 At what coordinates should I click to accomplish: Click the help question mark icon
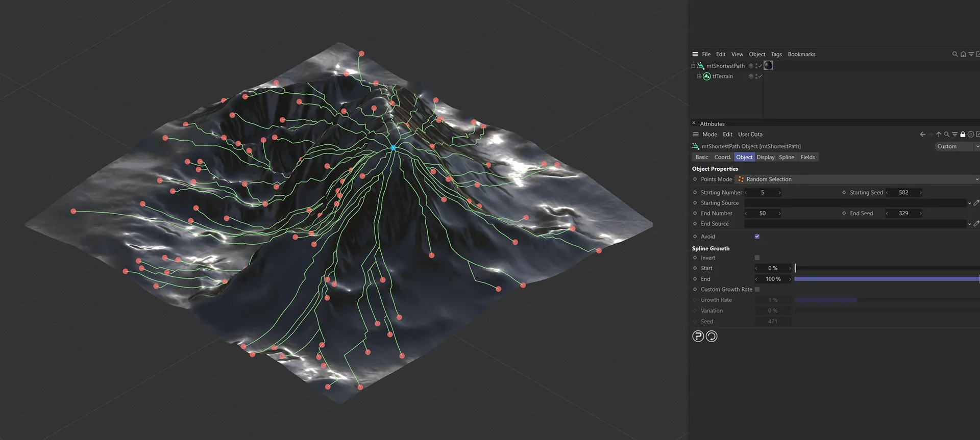(698, 337)
